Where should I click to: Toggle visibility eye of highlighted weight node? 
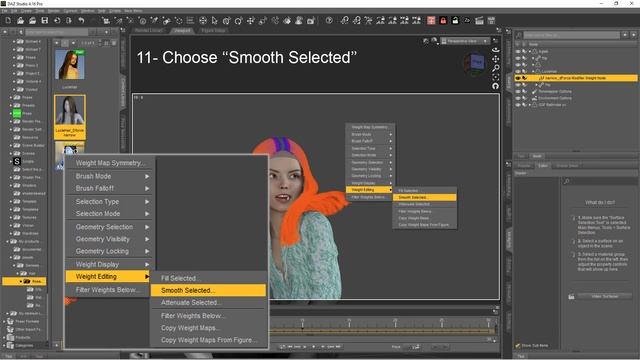point(518,78)
